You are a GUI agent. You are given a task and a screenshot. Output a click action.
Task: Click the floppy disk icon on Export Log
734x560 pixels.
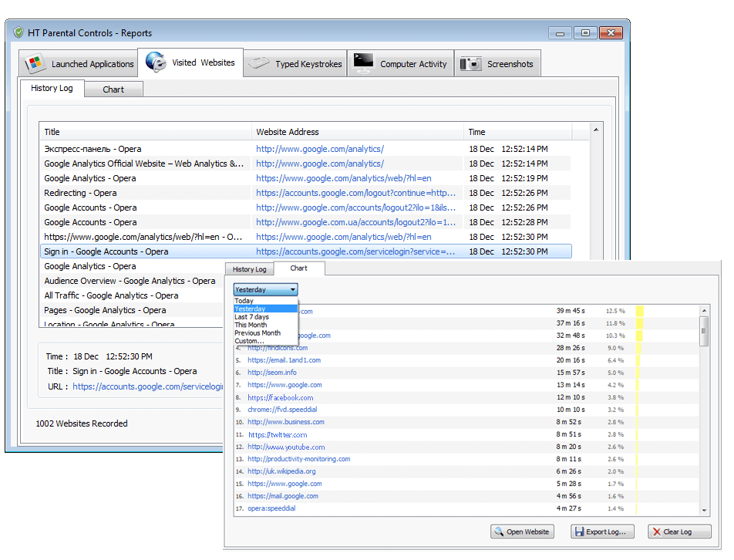(x=580, y=531)
